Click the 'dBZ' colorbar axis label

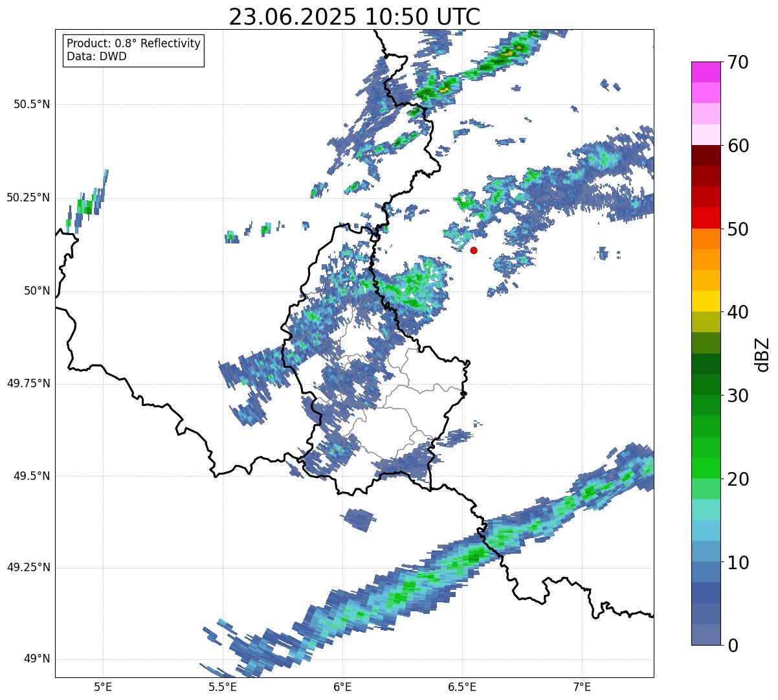coord(762,354)
